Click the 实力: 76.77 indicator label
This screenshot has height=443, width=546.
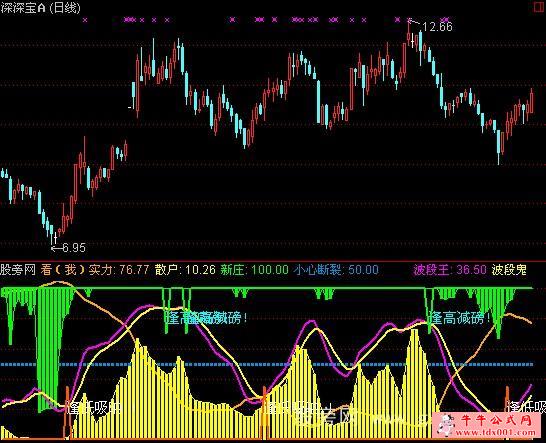coord(119,270)
